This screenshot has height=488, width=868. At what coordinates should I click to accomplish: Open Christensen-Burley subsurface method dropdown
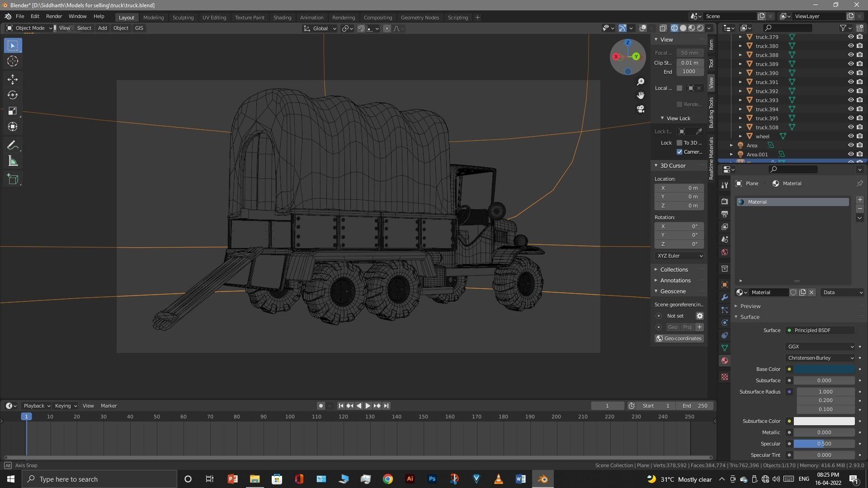click(820, 358)
